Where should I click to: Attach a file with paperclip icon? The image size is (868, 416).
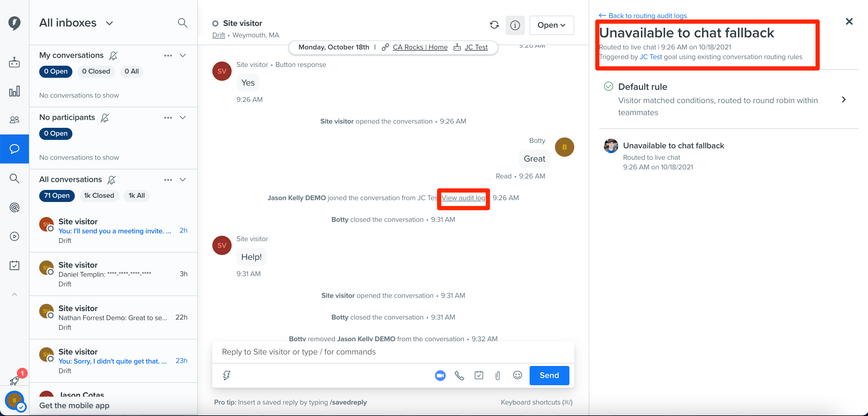click(x=497, y=375)
